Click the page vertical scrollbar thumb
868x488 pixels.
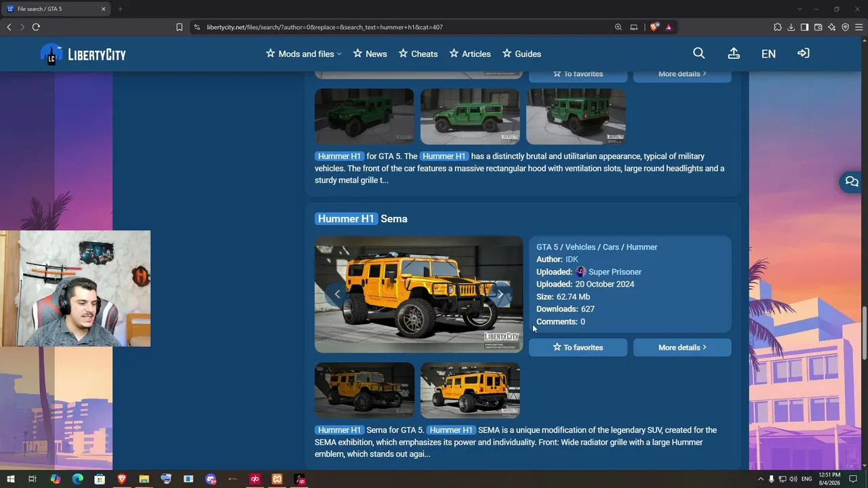pos(863,333)
